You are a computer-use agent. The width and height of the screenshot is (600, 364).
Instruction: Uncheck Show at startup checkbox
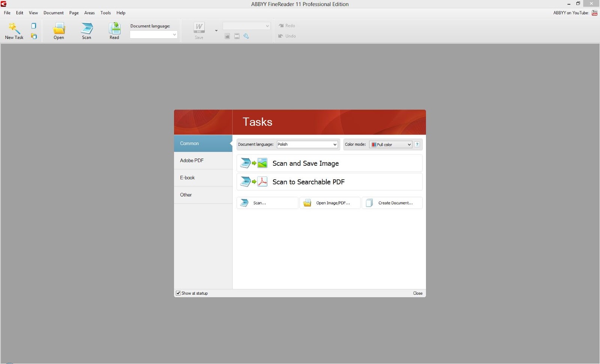coord(178,293)
